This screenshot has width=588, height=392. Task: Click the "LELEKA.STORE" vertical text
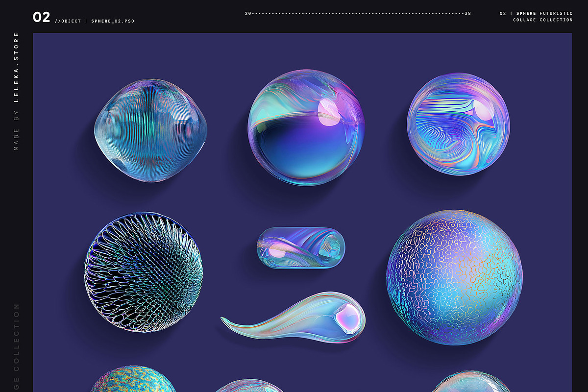click(16, 67)
